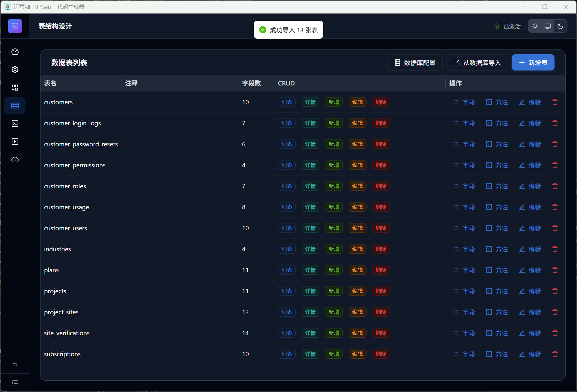577x392 pixels.
Task: Open 字段 fields for customer_users
Action: tap(464, 228)
